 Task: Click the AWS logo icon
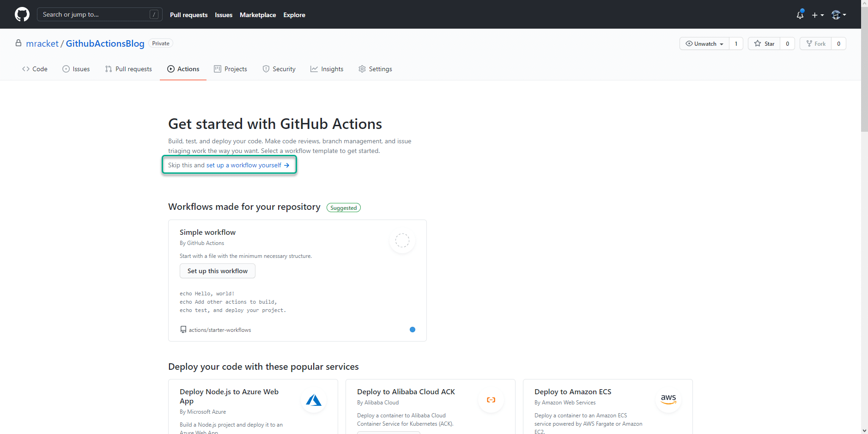point(668,400)
